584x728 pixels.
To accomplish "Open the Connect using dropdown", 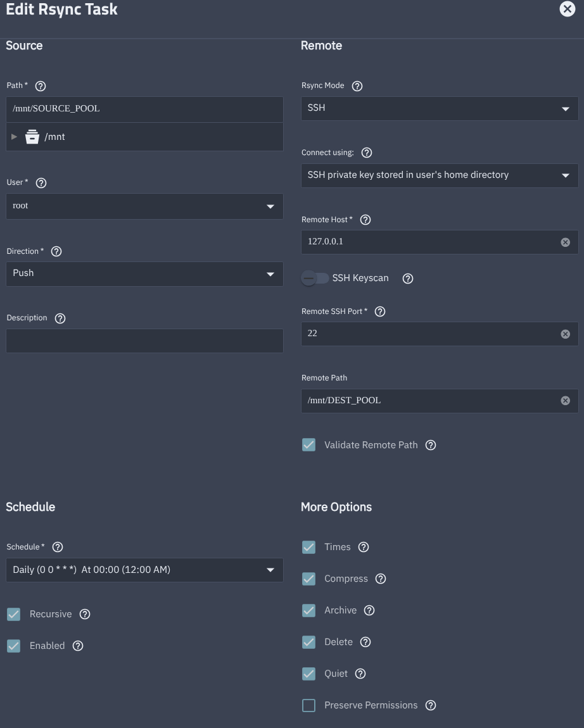I will 439,175.
